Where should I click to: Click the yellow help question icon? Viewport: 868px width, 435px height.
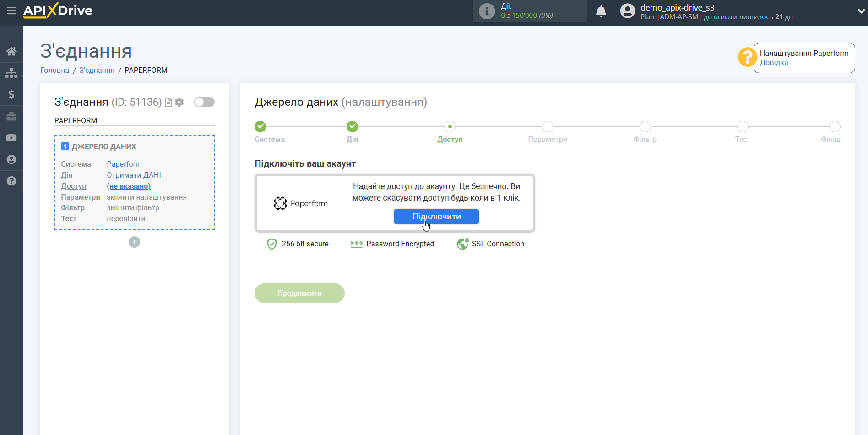tap(747, 57)
